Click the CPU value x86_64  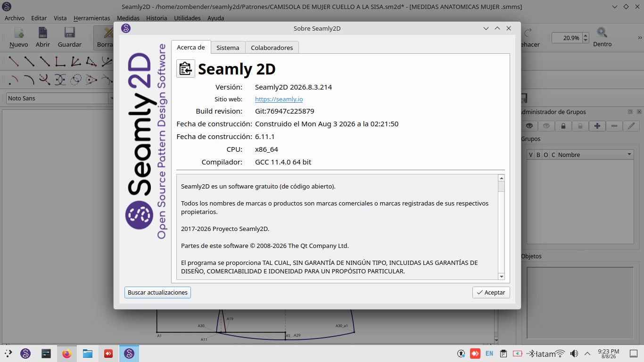tap(266, 149)
